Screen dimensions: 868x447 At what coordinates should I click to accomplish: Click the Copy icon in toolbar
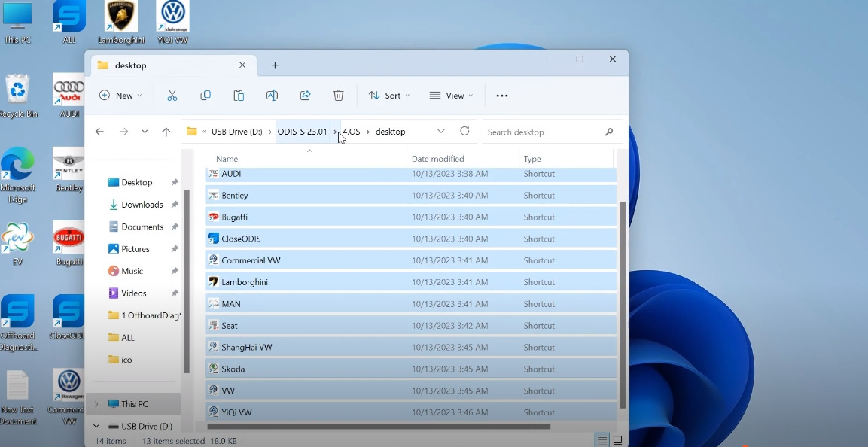tap(206, 96)
